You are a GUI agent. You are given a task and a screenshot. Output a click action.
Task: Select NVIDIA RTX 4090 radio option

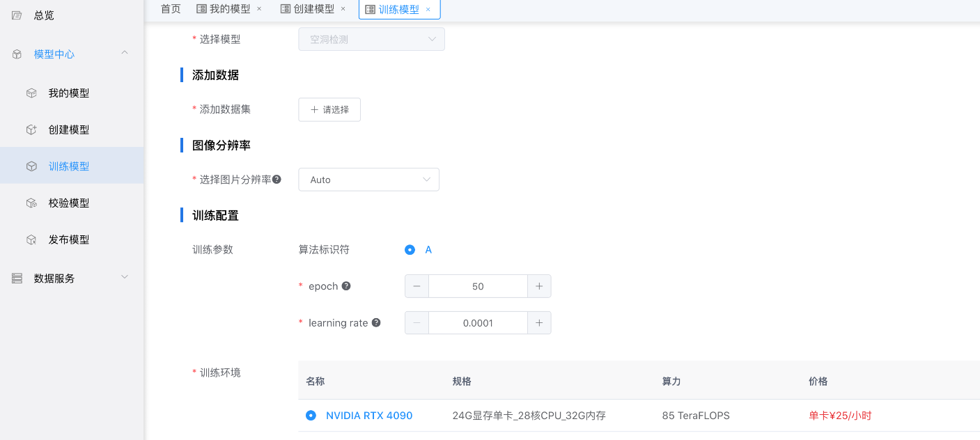point(311,416)
